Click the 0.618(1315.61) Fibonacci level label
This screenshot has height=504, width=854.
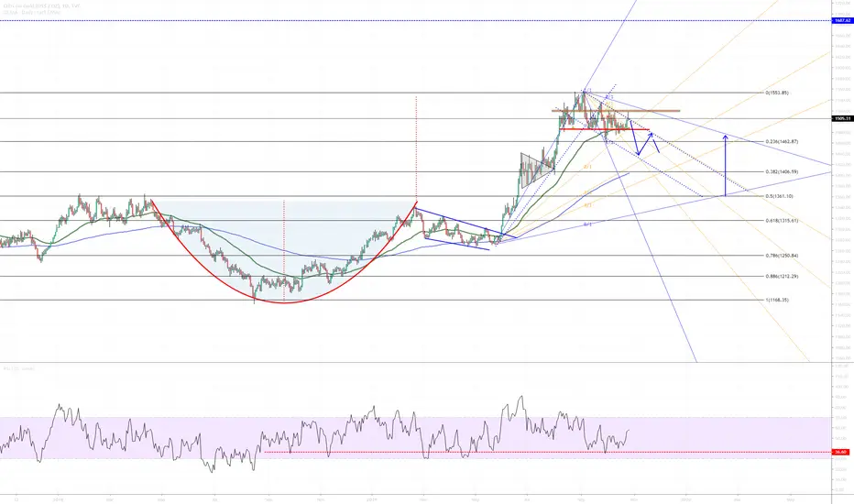click(x=782, y=221)
